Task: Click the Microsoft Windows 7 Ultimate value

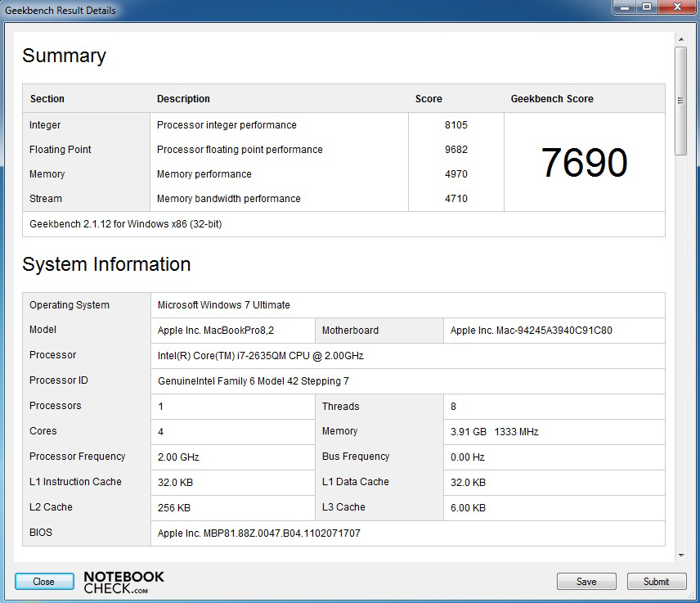Action: pos(223,305)
